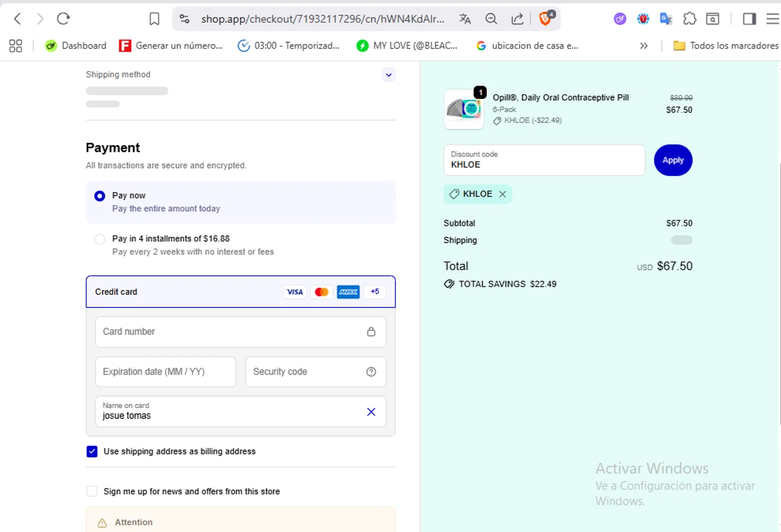Click the page search extension icon
Viewport: 781px width, 532px height.
[713, 19]
